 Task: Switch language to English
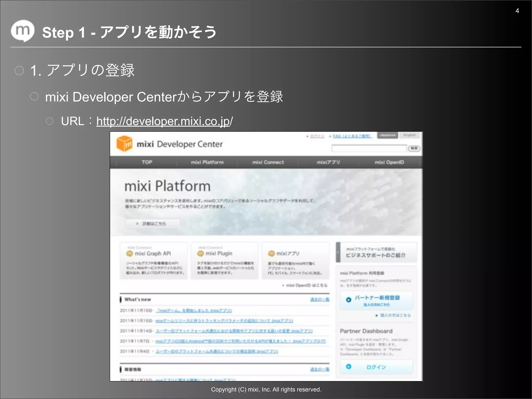pos(409,135)
